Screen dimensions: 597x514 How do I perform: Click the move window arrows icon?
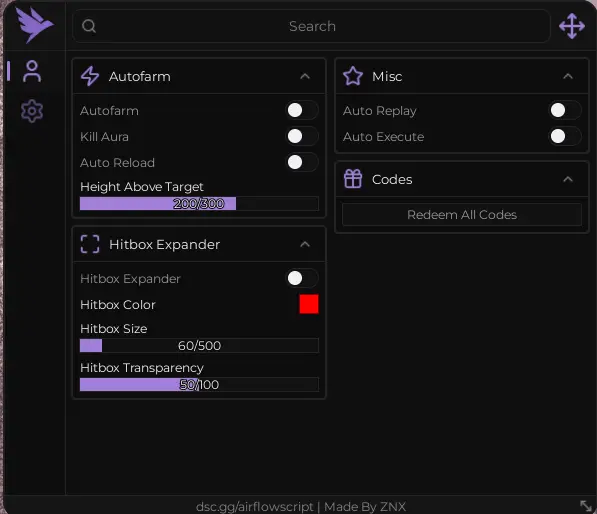[572, 26]
